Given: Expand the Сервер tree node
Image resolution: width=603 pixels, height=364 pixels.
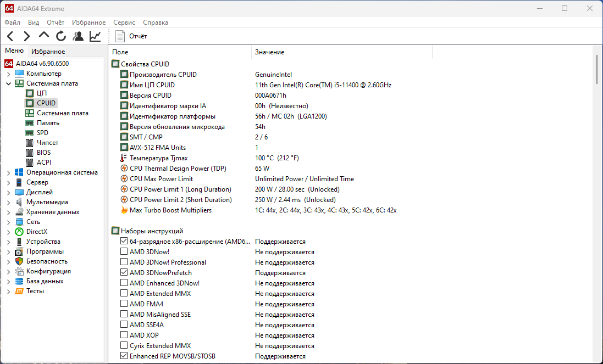Looking at the screenshot, I should pyautogui.click(x=9, y=183).
